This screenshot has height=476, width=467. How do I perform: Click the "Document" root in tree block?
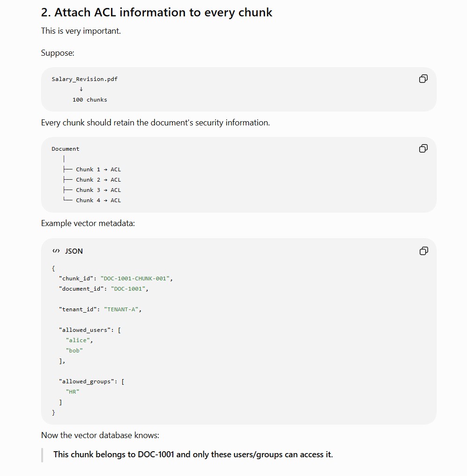65,149
